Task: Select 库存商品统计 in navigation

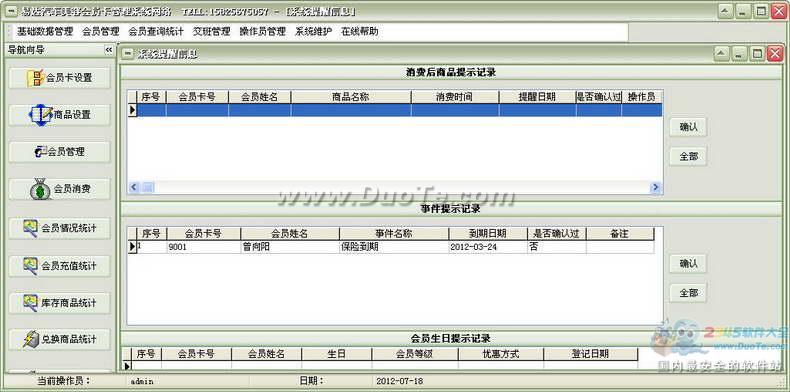Action: 59,303
